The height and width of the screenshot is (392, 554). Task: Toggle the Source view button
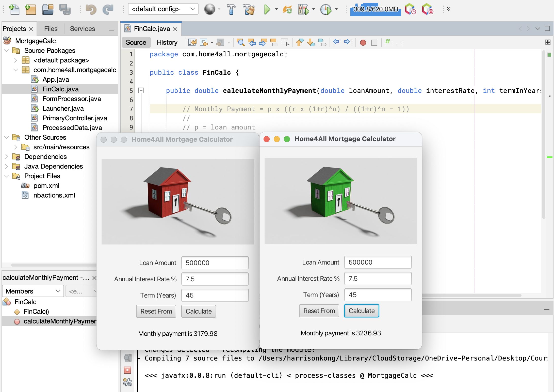pyautogui.click(x=136, y=42)
